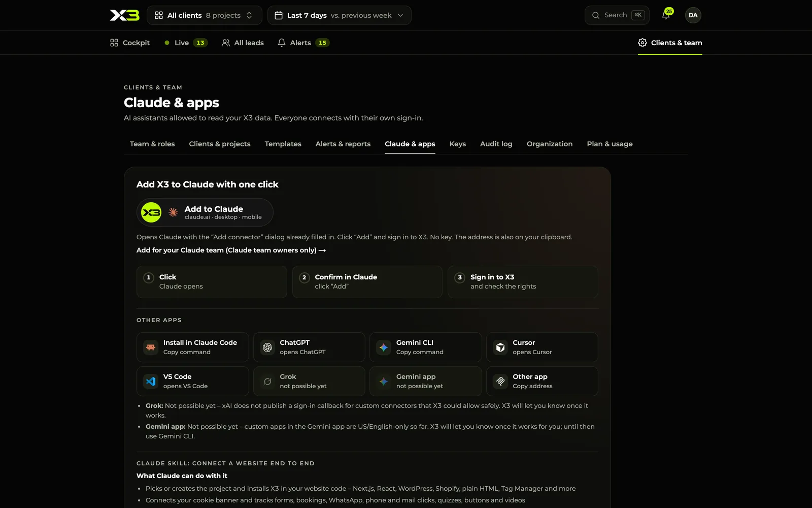Click the Search field

pos(617,15)
